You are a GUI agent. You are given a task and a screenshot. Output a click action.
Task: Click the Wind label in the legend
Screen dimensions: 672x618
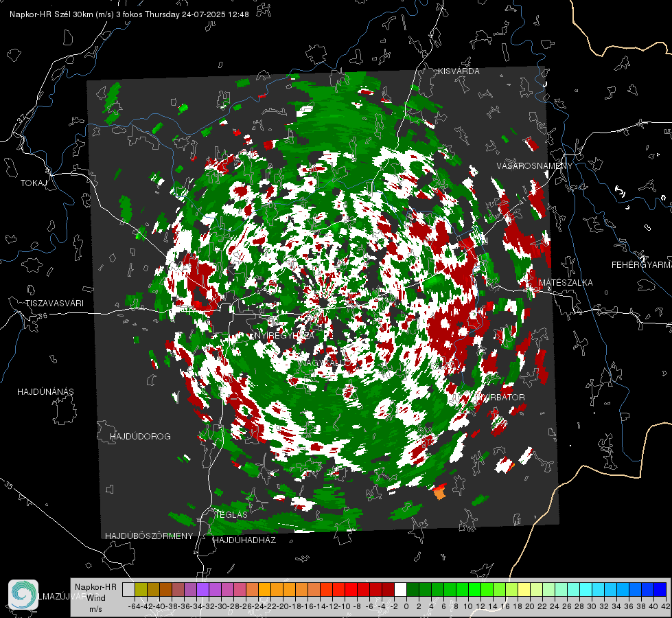pos(96,598)
